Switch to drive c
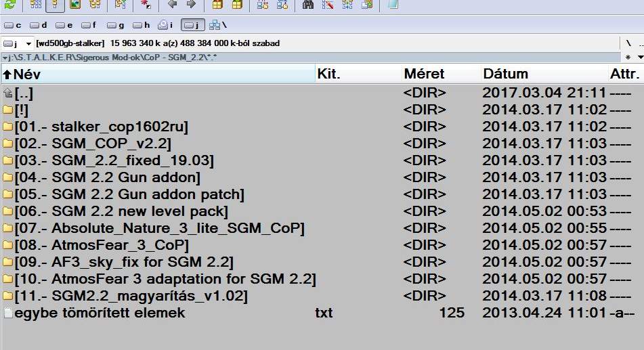644x350 pixels. [13, 26]
